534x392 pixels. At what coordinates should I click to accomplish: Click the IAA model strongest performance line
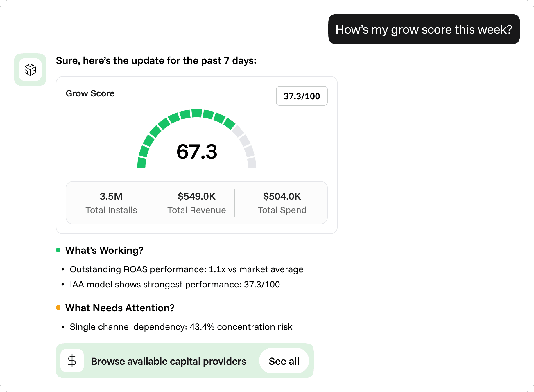coord(175,285)
